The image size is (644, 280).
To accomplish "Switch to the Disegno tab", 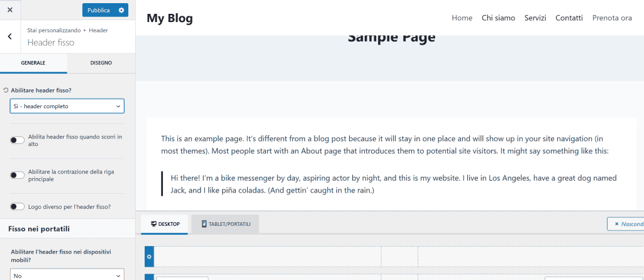I will pos(101,63).
